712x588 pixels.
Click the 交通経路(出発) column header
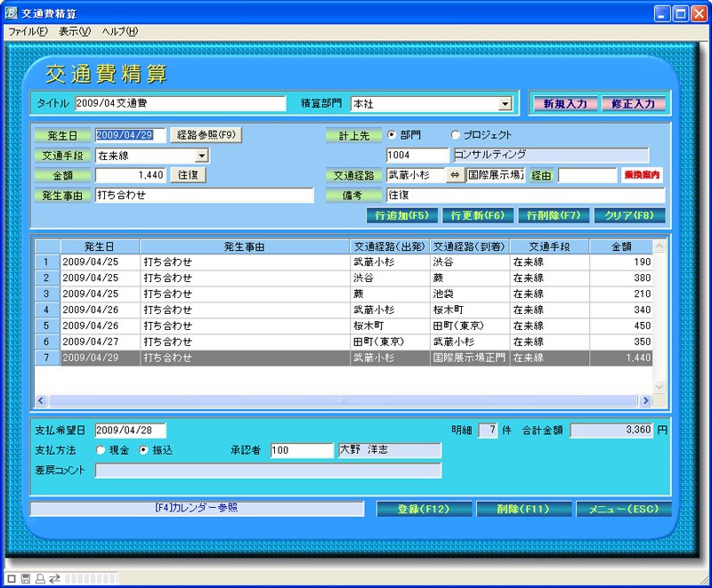[x=390, y=246]
